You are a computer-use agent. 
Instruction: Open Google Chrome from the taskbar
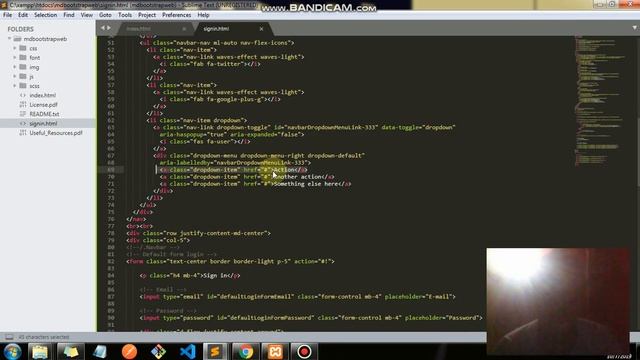246,351
